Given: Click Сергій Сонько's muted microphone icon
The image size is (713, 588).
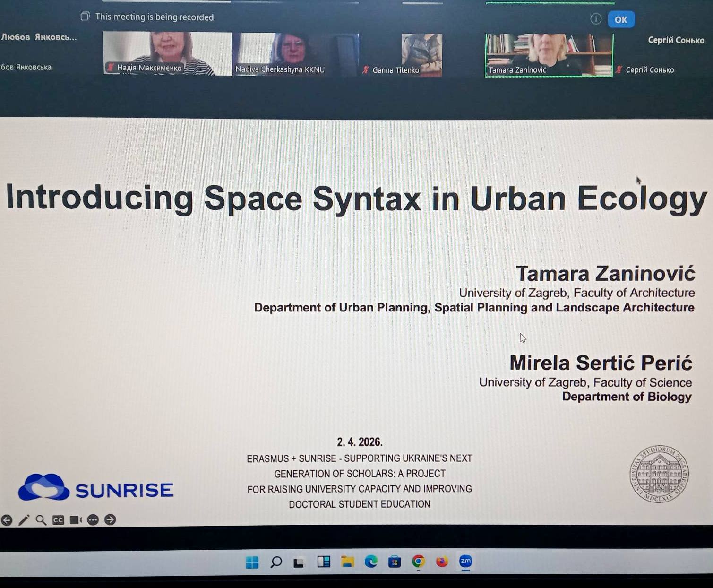Looking at the screenshot, I should click(619, 70).
